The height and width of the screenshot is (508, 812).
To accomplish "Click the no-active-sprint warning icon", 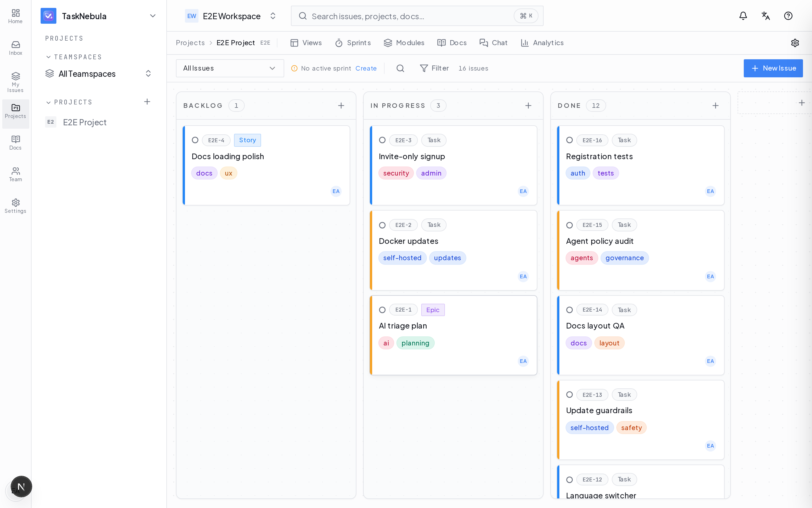I will (294, 68).
